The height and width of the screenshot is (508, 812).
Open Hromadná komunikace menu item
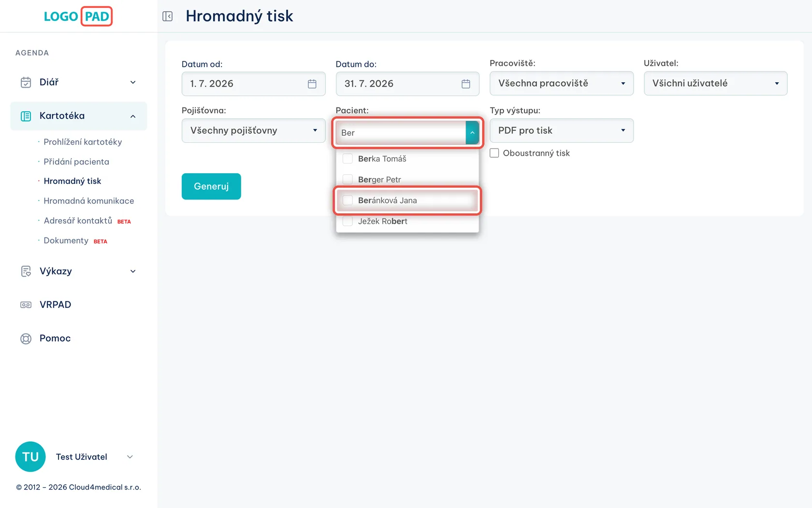89,201
